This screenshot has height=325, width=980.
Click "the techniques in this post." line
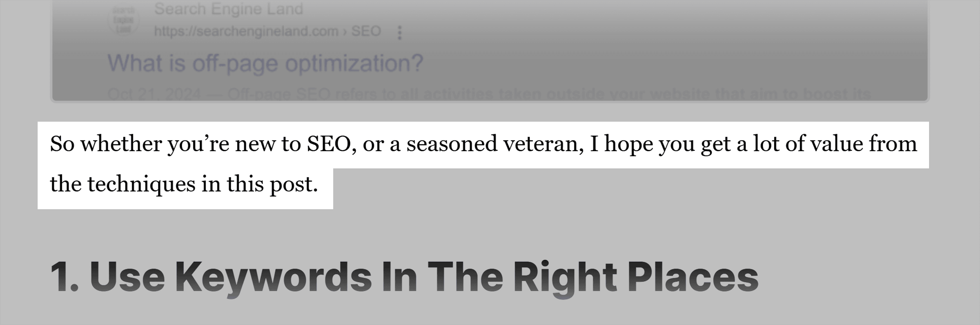(x=184, y=184)
